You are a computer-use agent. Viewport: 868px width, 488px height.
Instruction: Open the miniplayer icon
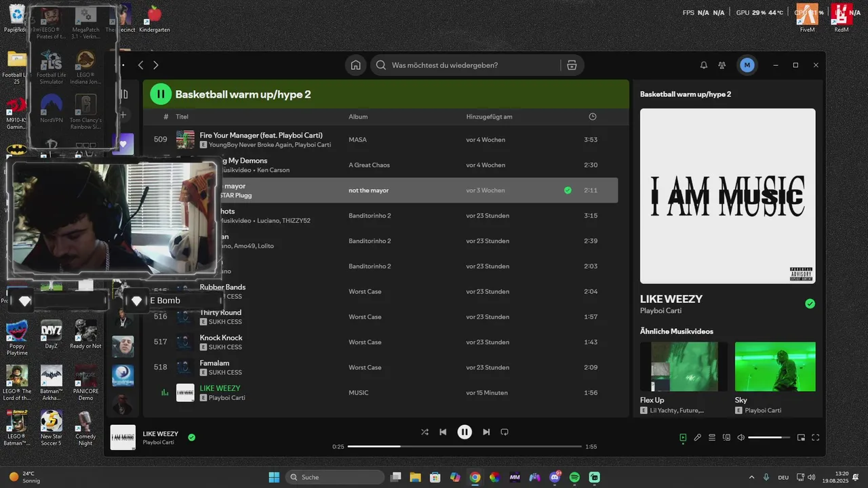click(801, 437)
